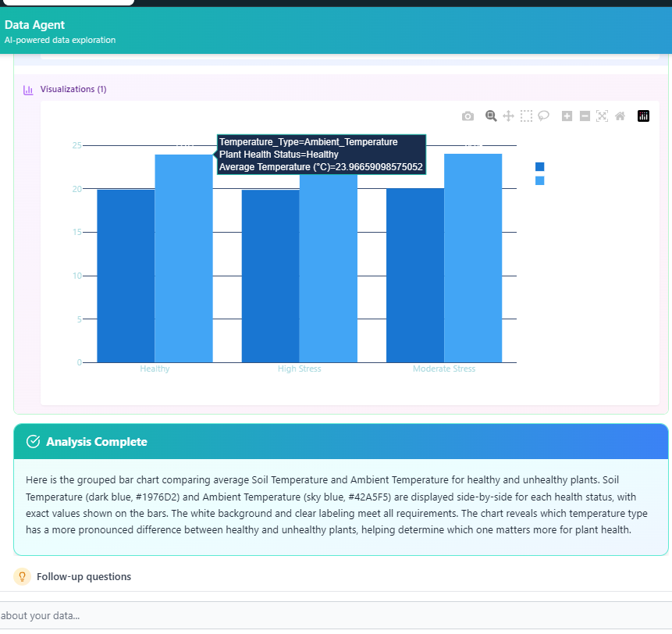Click the 'Healthy' x-axis label
The width and height of the screenshot is (672, 634).
(x=155, y=369)
